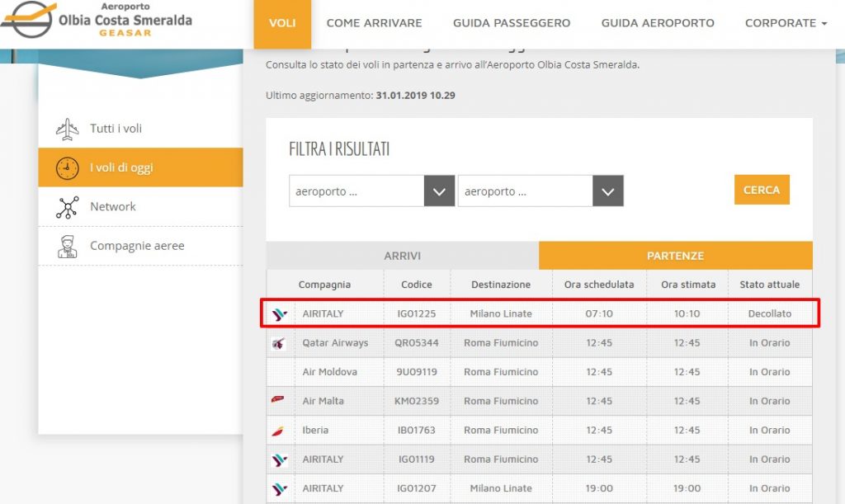Click Iberia logo in IB01763 row

[278, 431]
